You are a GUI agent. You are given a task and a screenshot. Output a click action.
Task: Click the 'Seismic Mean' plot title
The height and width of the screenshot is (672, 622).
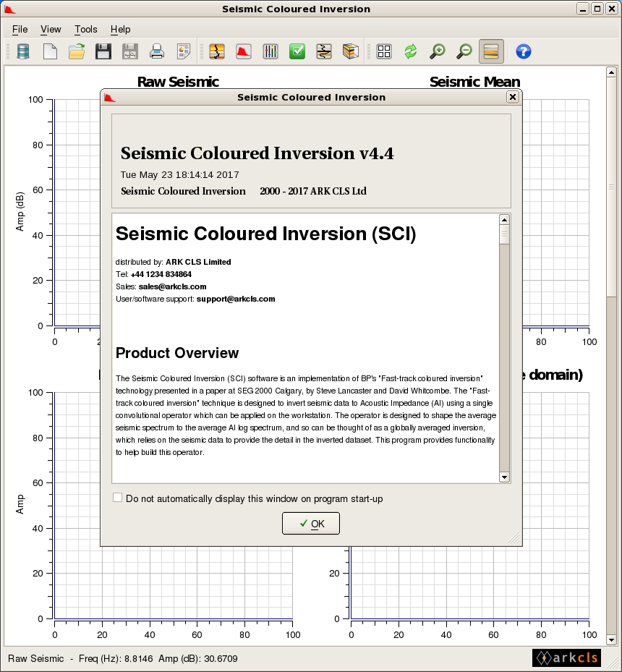[x=474, y=82]
